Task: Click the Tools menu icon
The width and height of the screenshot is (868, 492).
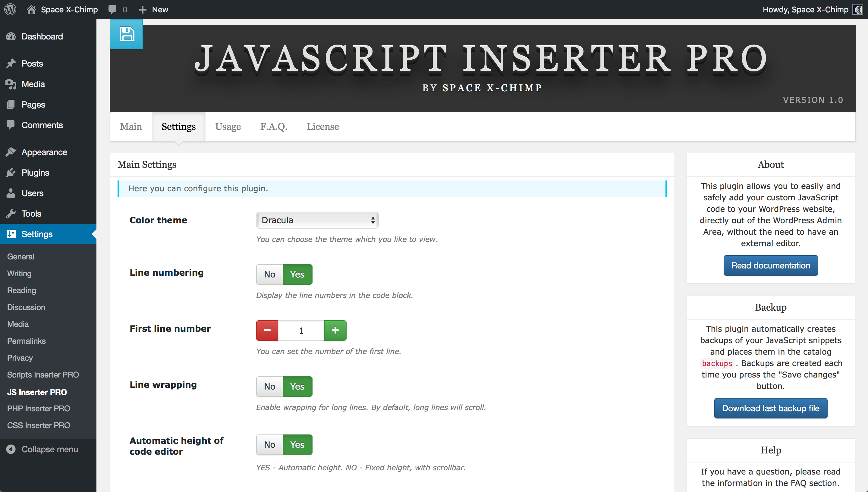Action: tap(11, 213)
